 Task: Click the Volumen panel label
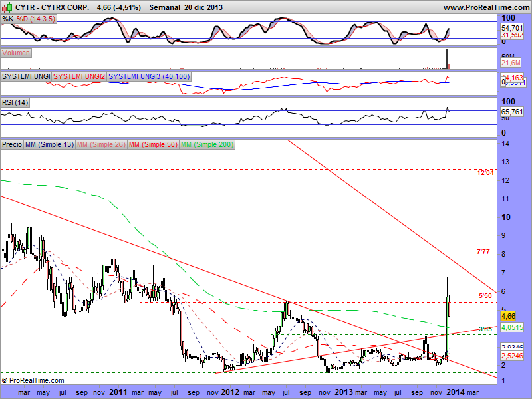(16, 53)
